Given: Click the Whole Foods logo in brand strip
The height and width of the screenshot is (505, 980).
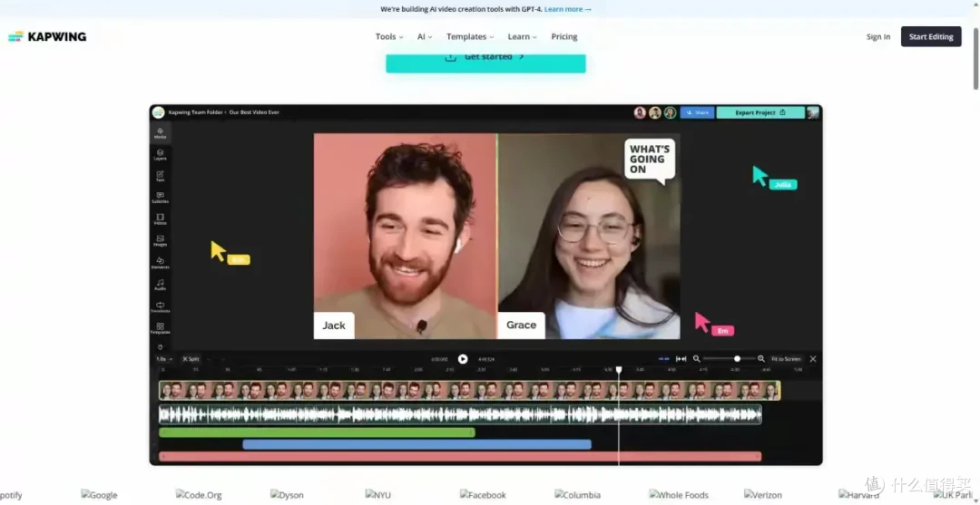Looking at the screenshot, I should tap(679, 495).
